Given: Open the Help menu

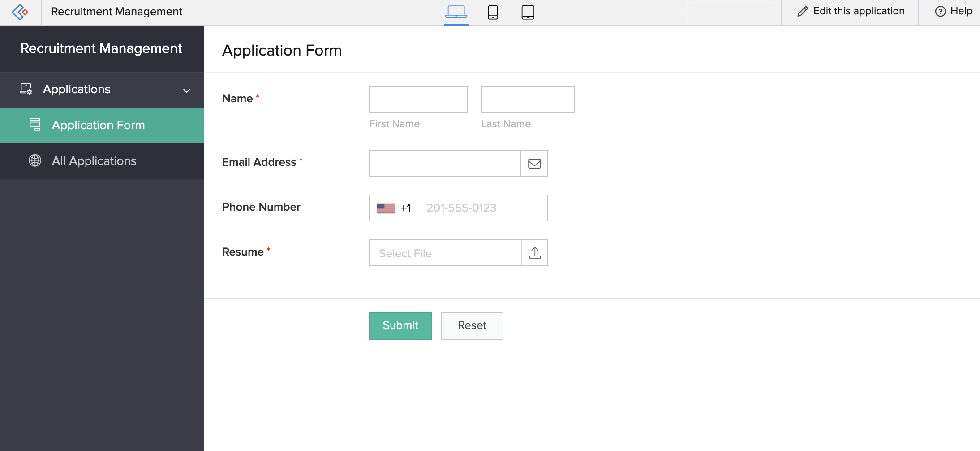Looking at the screenshot, I should [x=954, y=12].
